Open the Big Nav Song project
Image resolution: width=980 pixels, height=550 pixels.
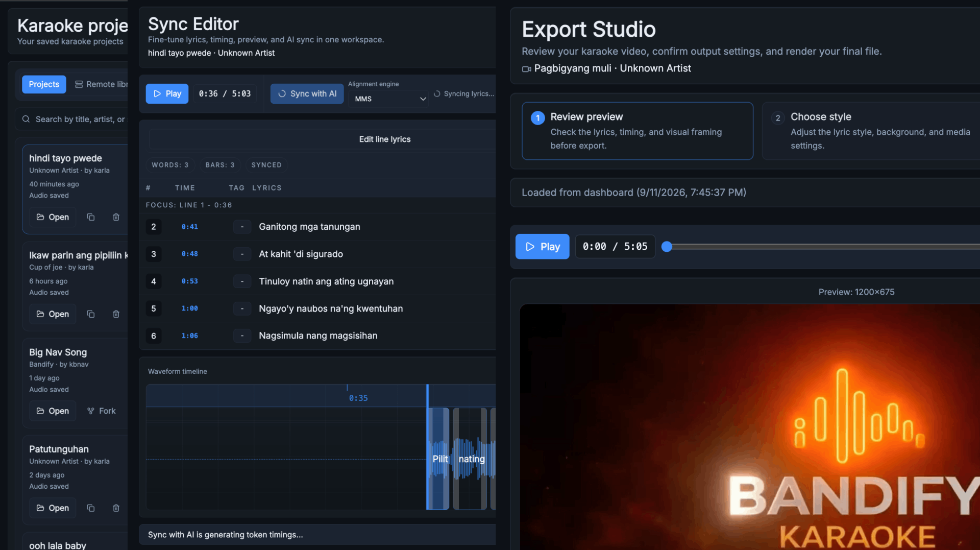point(53,411)
